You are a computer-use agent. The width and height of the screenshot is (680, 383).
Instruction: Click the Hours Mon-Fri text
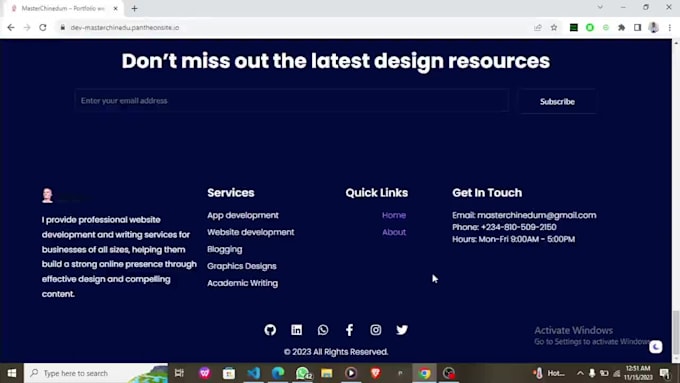coord(513,239)
